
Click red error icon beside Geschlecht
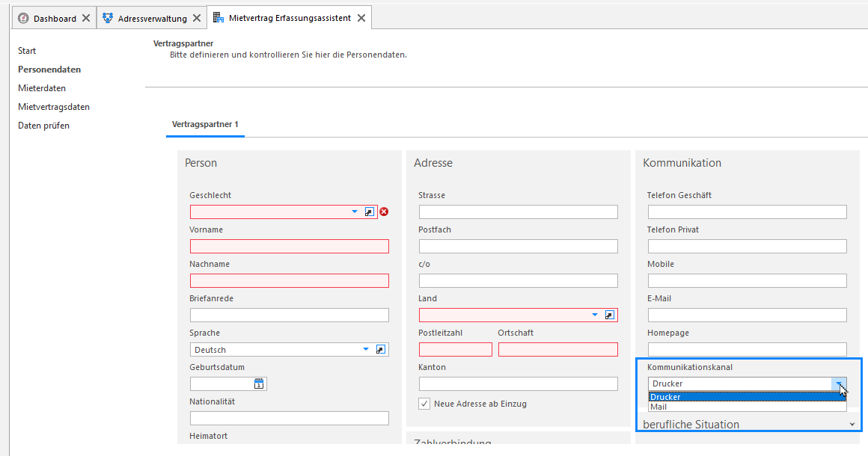[x=384, y=212]
